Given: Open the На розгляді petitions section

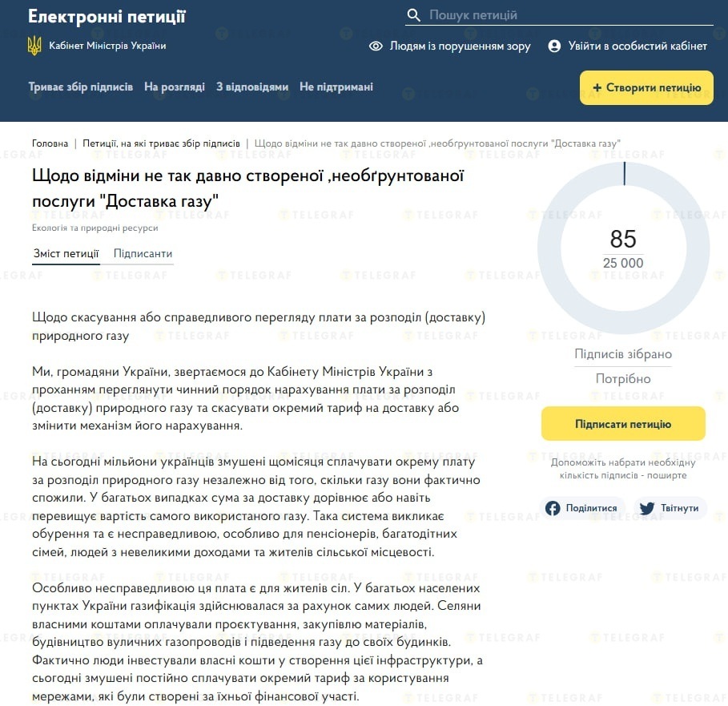Looking at the screenshot, I should [175, 87].
